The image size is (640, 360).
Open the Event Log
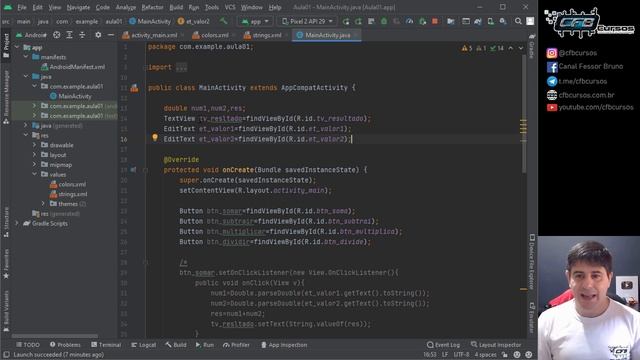[443, 345]
